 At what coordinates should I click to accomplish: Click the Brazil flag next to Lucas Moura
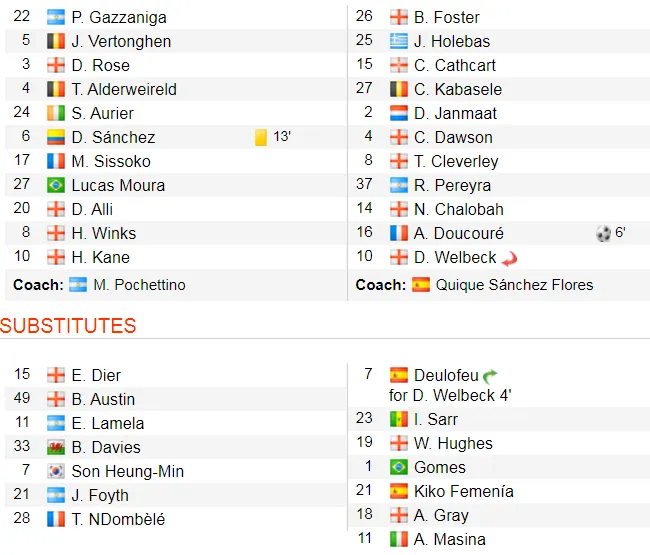[56, 185]
